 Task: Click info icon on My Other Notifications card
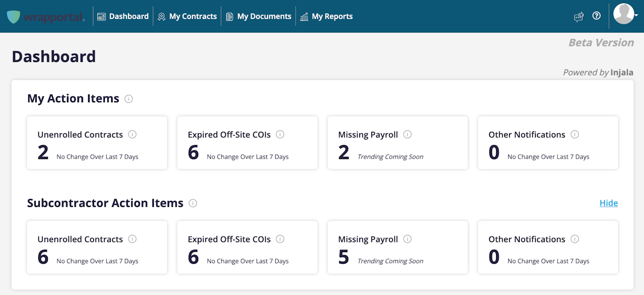click(575, 134)
